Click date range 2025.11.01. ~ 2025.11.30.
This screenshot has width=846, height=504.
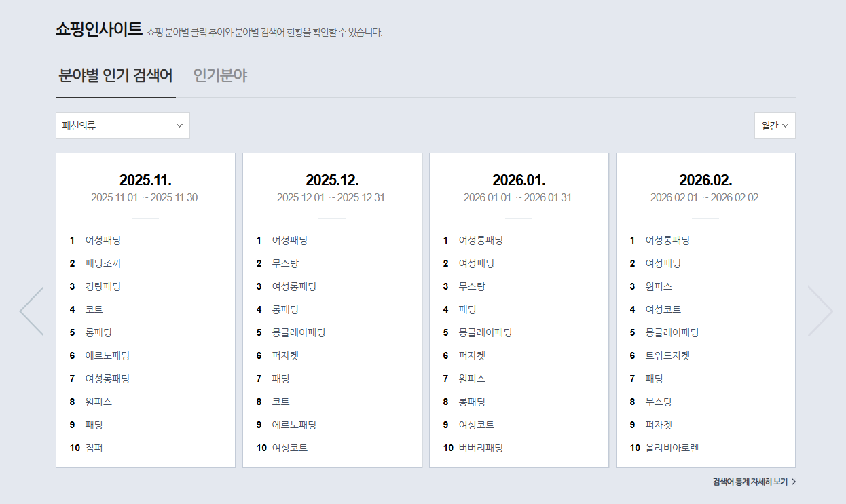point(145,198)
